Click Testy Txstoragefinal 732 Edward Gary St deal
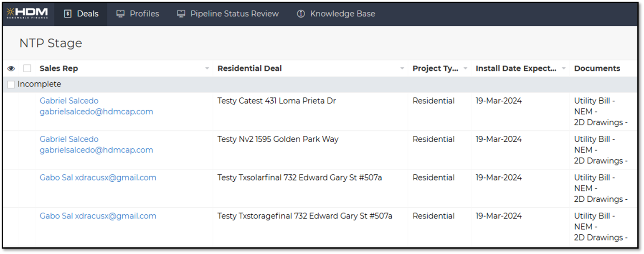 (x=304, y=216)
